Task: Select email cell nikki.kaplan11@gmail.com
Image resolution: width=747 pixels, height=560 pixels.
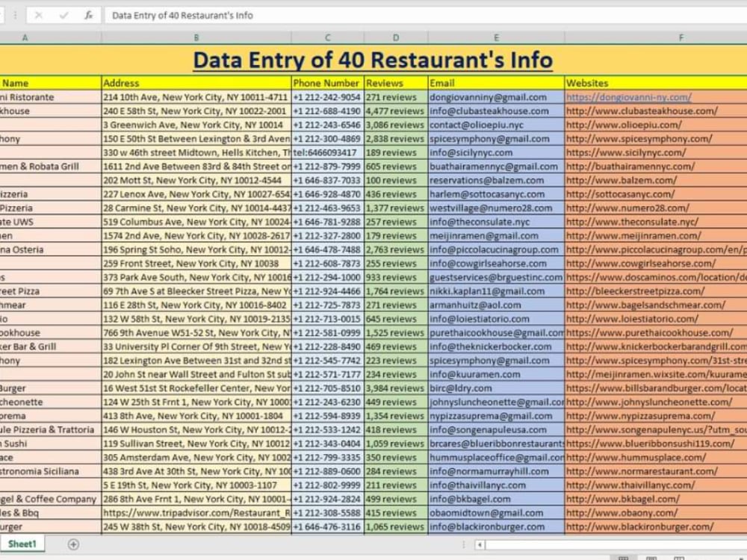Action: coord(496,291)
